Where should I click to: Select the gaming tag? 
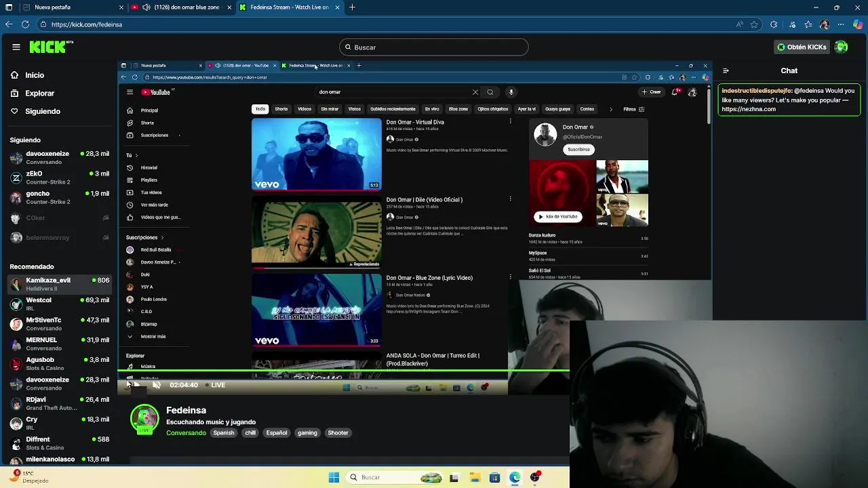[x=307, y=432]
